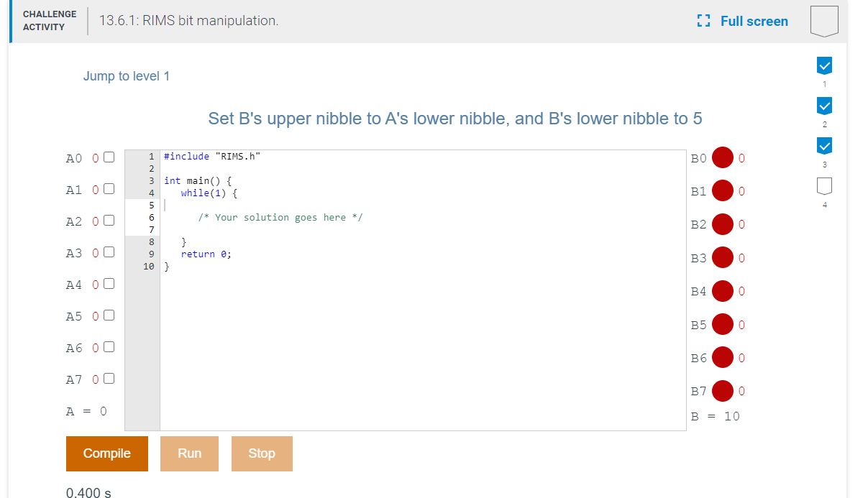Click the empty level 4 progress badge
This screenshot has height=498, width=868.
[824, 185]
